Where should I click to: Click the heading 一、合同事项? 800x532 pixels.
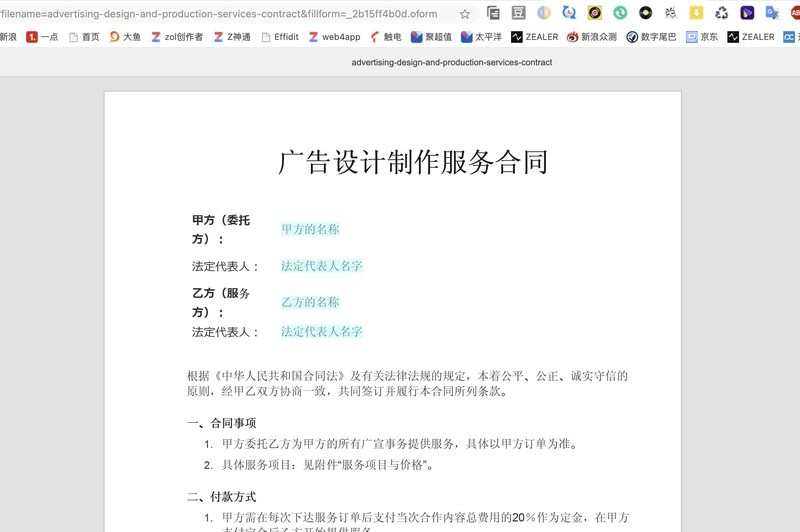point(221,423)
